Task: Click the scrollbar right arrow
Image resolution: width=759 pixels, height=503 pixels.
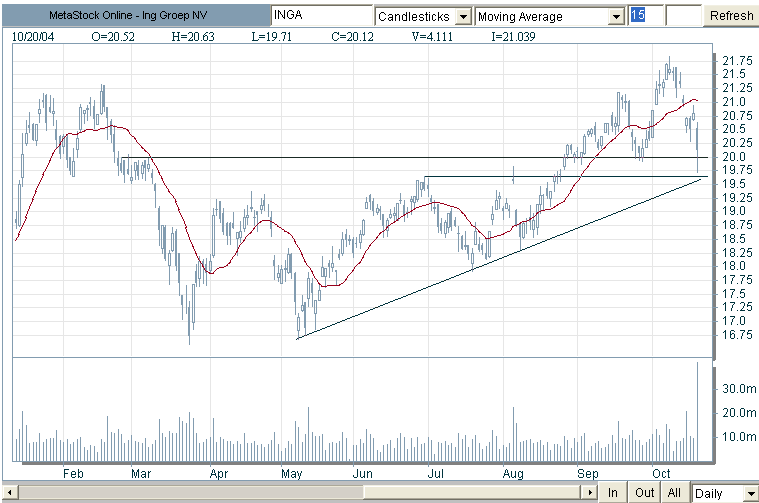Action: (x=590, y=493)
